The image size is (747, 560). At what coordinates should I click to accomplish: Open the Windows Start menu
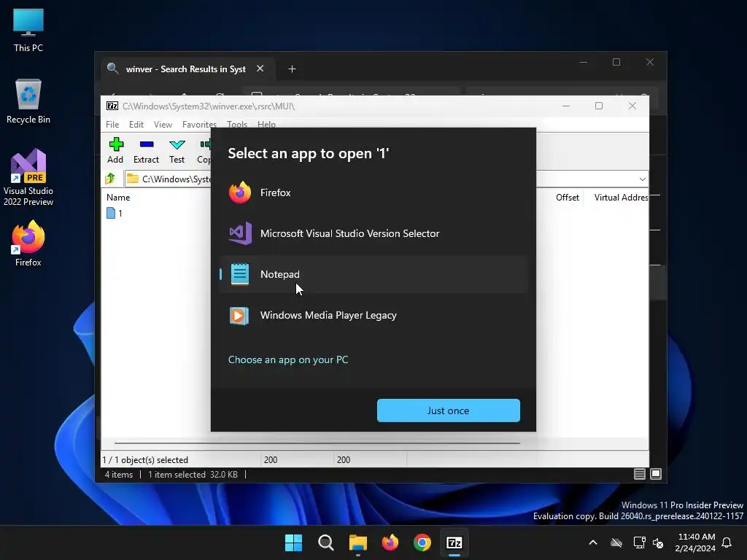[x=293, y=542]
